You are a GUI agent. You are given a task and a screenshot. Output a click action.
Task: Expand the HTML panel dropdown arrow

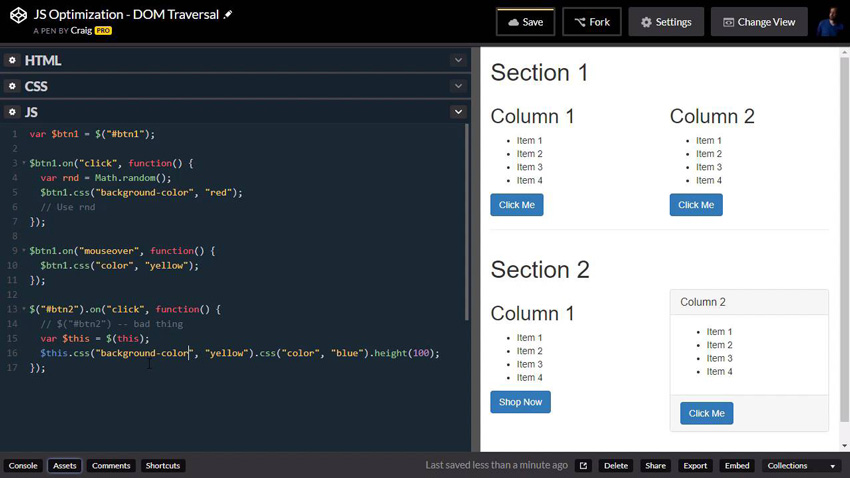pyautogui.click(x=457, y=61)
